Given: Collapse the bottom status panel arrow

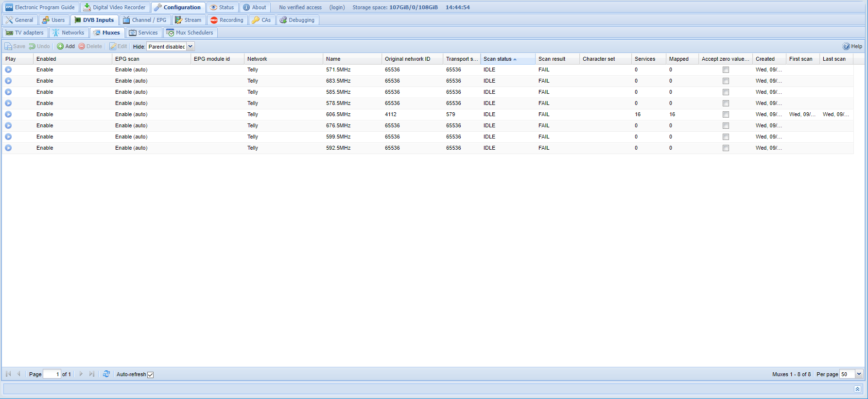Looking at the screenshot, I should pos(857,389).
